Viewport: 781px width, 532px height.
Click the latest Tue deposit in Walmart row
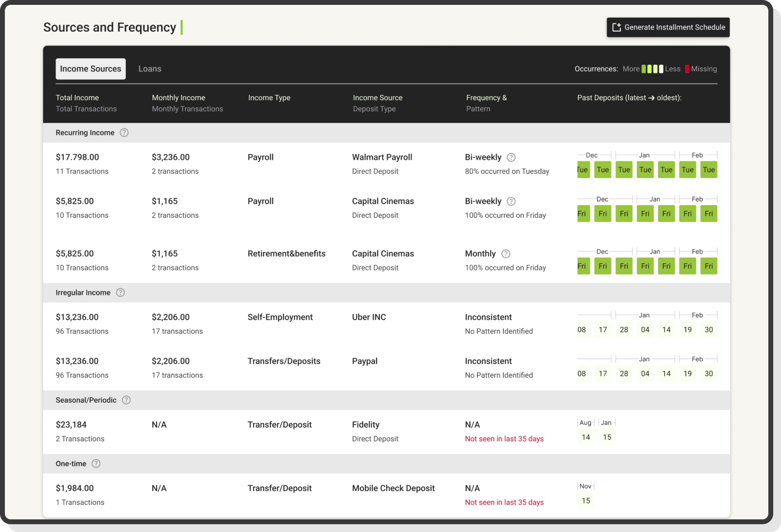click(583, 170)
